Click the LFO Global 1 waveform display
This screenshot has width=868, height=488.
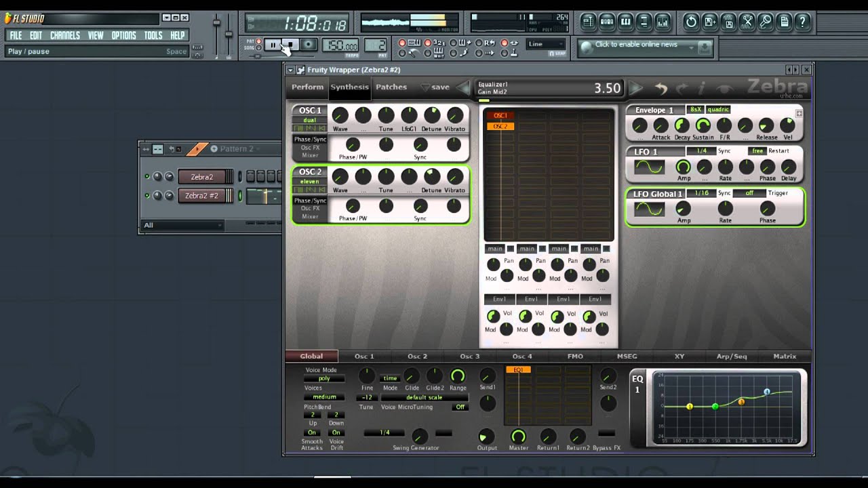click(x=649, y=209)
